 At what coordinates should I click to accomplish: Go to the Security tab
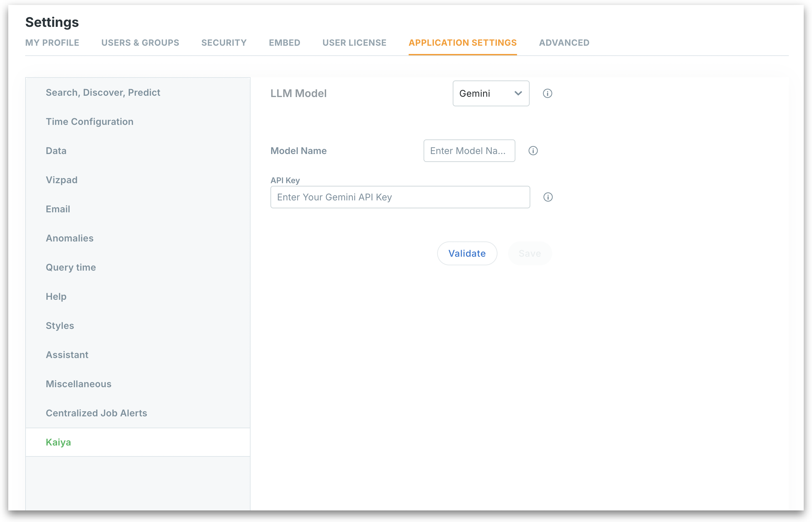tap(224, 43)
